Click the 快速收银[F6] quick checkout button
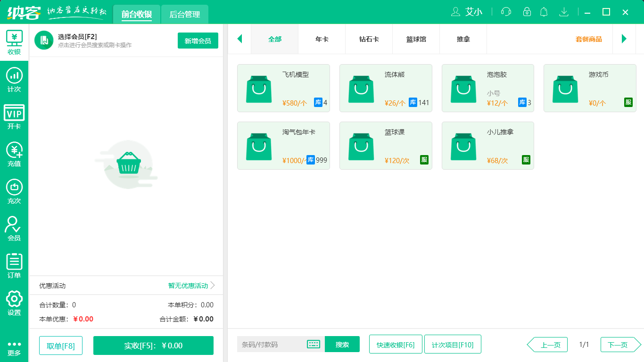This screenshot has height=362, width=644. pyautogui.click(x=395, y=344)
